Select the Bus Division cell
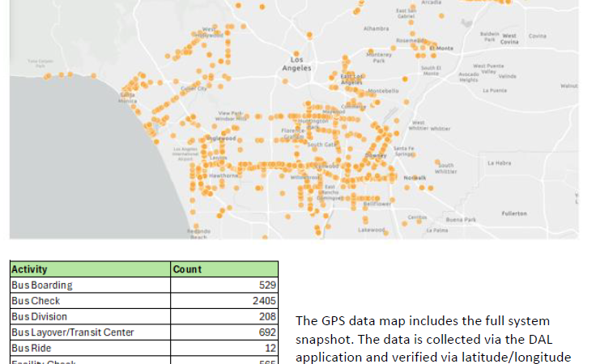 [90, 316]
